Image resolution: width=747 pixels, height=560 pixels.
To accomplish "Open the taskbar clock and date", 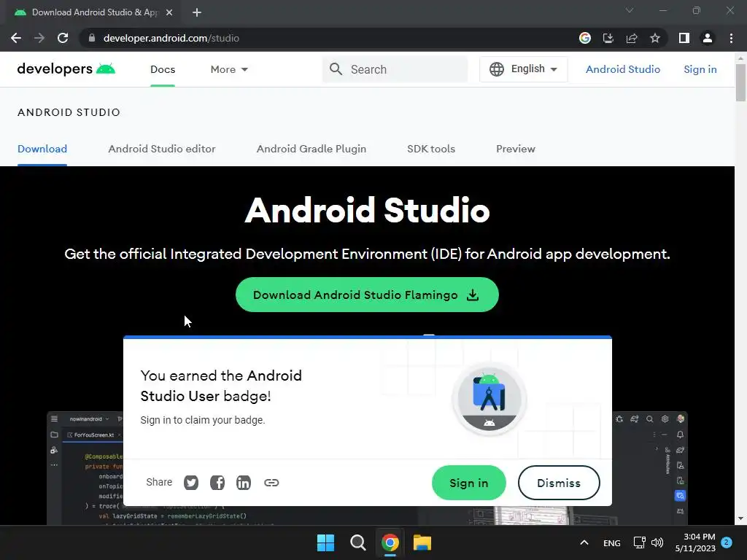I will coord(695,542).
